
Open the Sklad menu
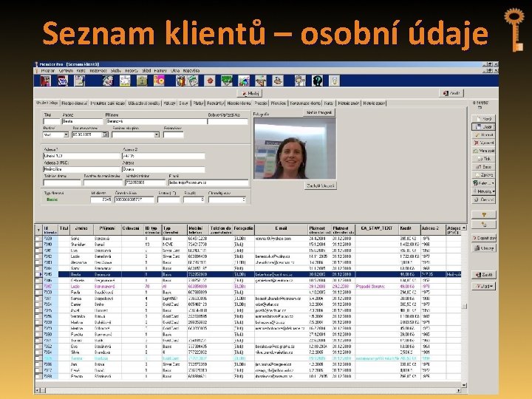tap(146, 71)
